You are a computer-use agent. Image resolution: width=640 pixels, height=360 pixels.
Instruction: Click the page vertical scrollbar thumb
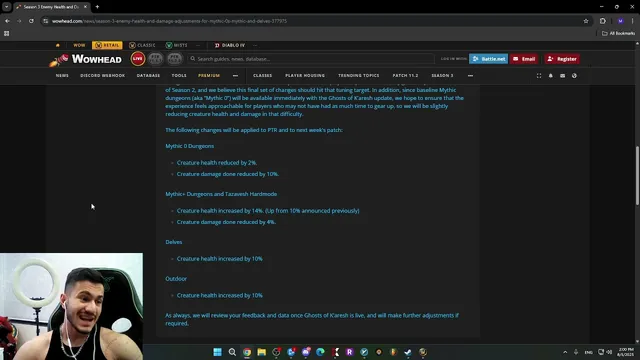point(637,176)
